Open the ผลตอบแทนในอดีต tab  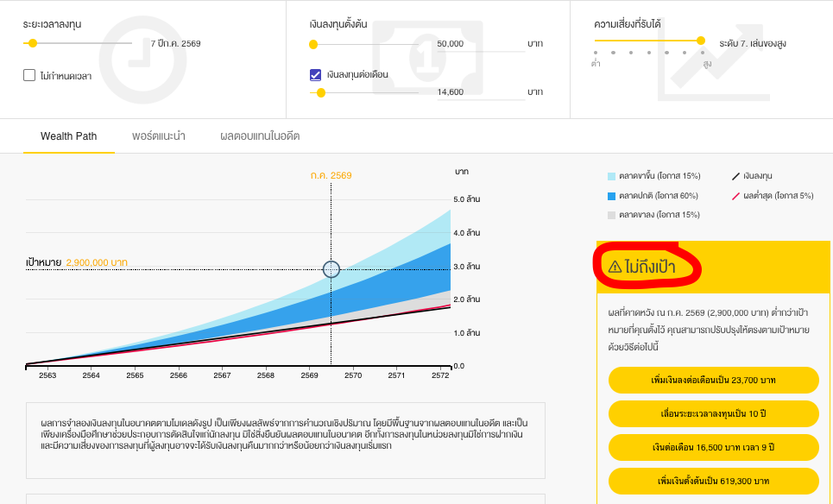pos(260,136)
